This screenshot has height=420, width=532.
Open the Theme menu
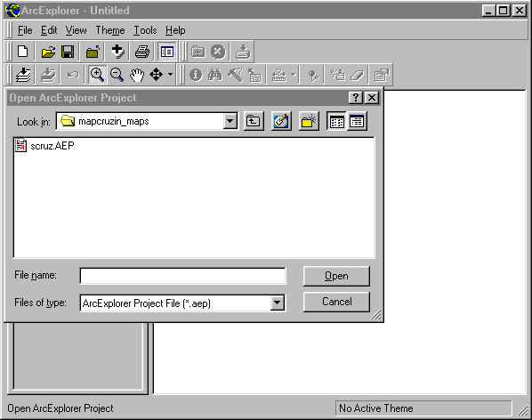click(110, 30)
